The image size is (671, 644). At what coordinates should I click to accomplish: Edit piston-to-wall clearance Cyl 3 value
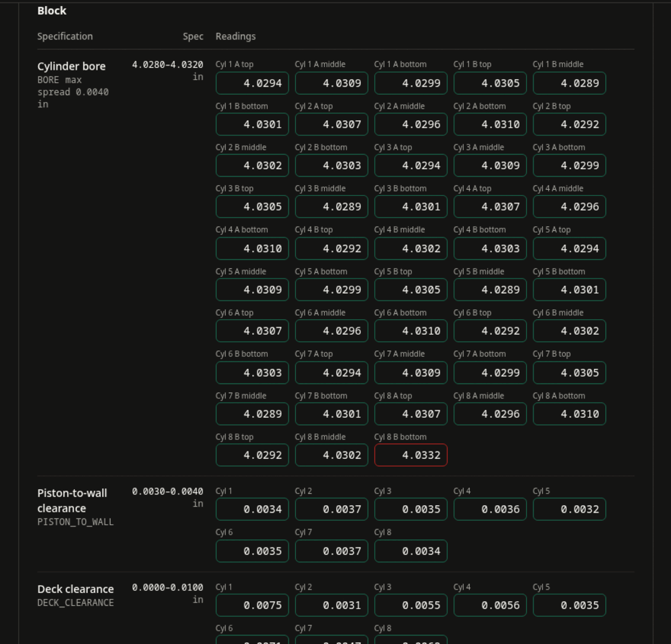pos(411,509)
